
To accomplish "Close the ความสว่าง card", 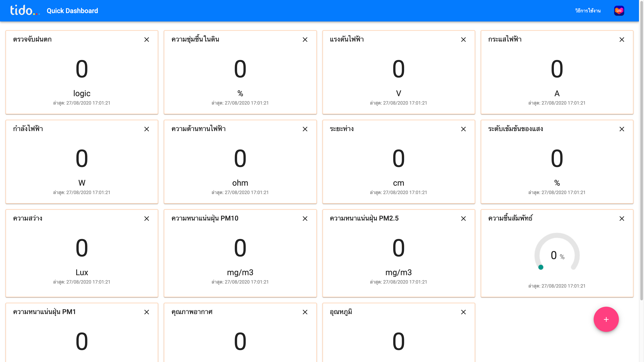I will tap(147, 218).
